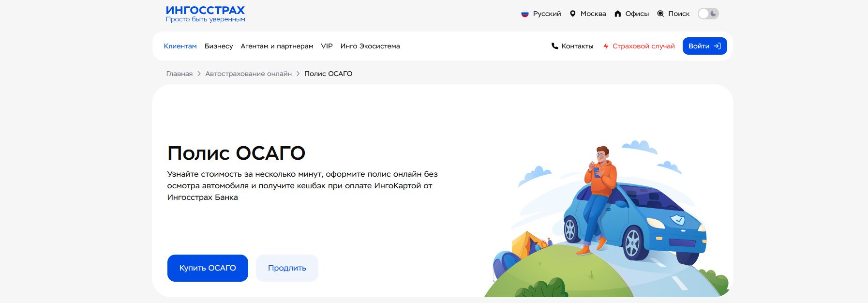The height and width of the screenshot is (303, 868).
Task: Click the magnifier search icon
Action: tap(660, 14)
